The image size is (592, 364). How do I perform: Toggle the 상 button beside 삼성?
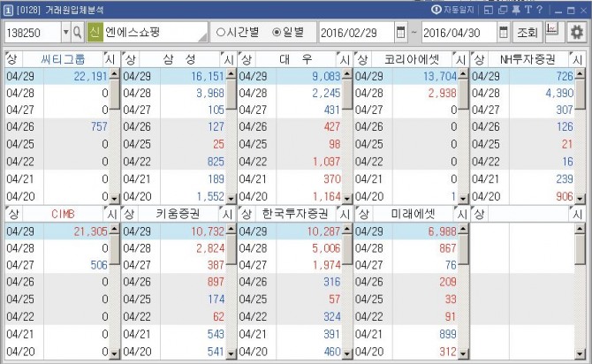pyautogui.click(x=130, y=59)
